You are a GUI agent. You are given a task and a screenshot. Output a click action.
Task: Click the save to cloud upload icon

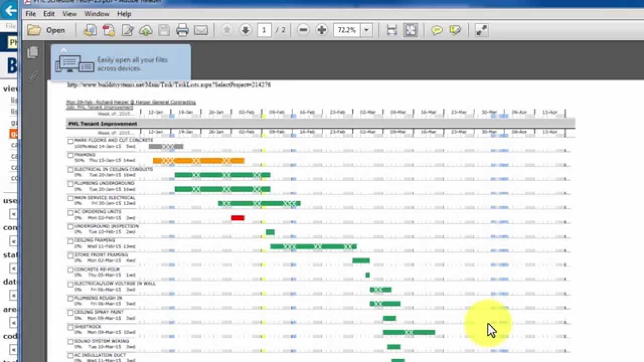145,30
